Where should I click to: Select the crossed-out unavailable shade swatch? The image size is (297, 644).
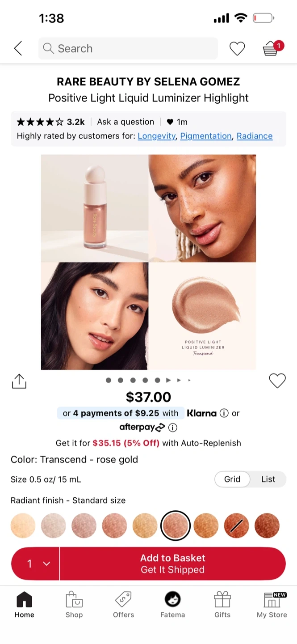click(x=236, y=525)
